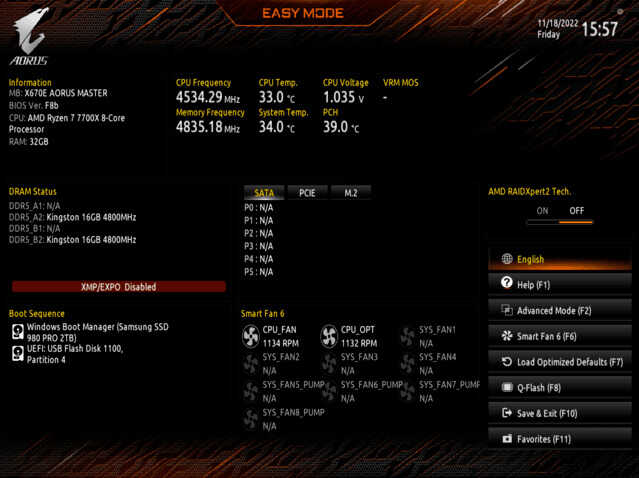Click the CPU_OPT fan icon
The width and height of the screenshot is (639, 478).
coord(329,336)
